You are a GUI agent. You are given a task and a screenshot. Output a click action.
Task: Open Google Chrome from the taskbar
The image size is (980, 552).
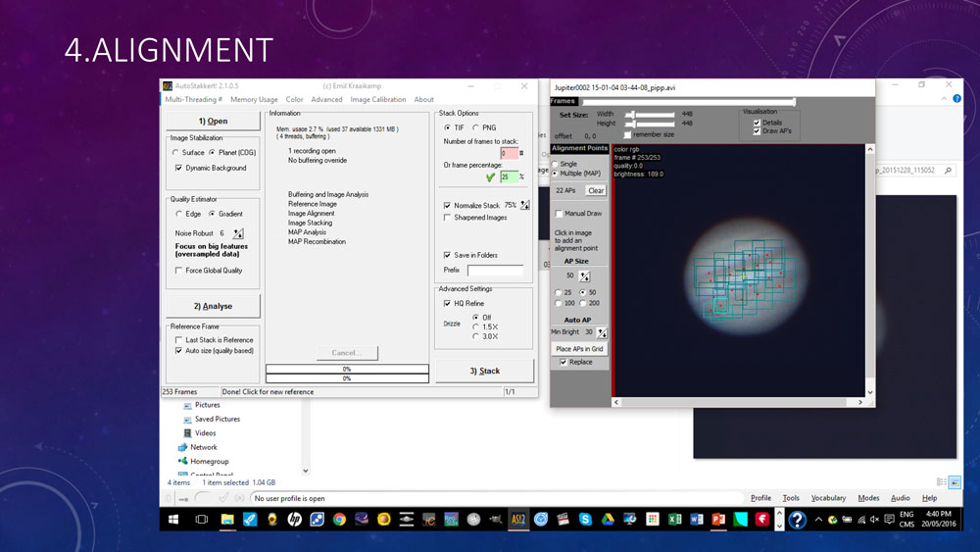pos(339,520)
